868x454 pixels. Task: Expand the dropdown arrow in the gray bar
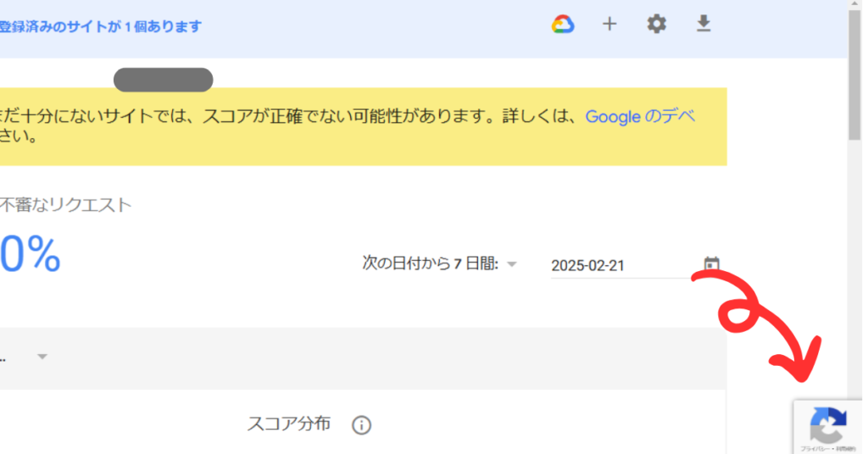click(x=42, y=357)
